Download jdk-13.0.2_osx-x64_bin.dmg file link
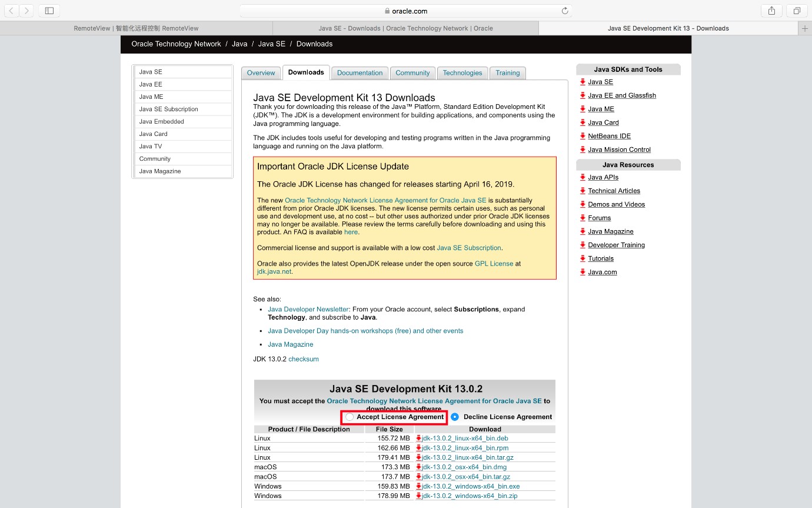 (x=464, y=467)
